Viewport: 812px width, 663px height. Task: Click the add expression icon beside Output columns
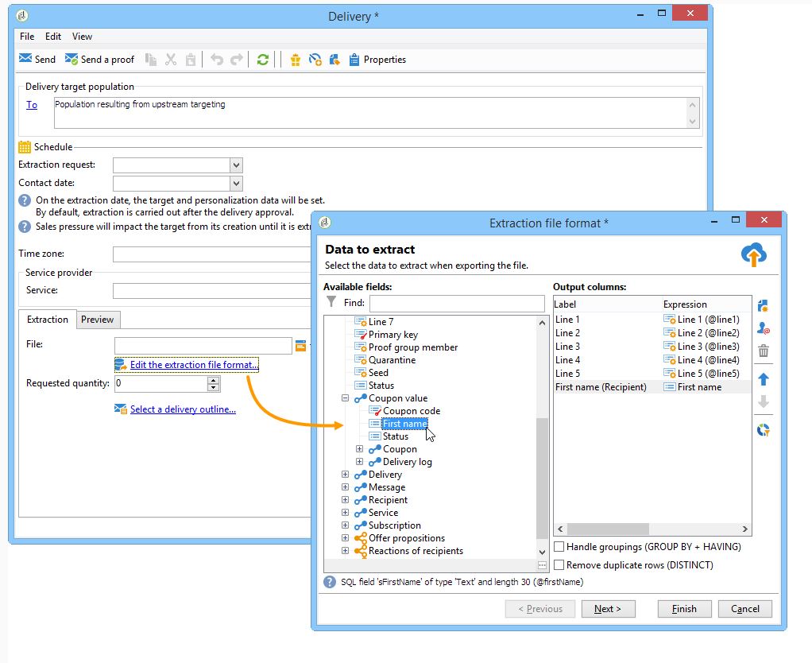coord(764,306)
